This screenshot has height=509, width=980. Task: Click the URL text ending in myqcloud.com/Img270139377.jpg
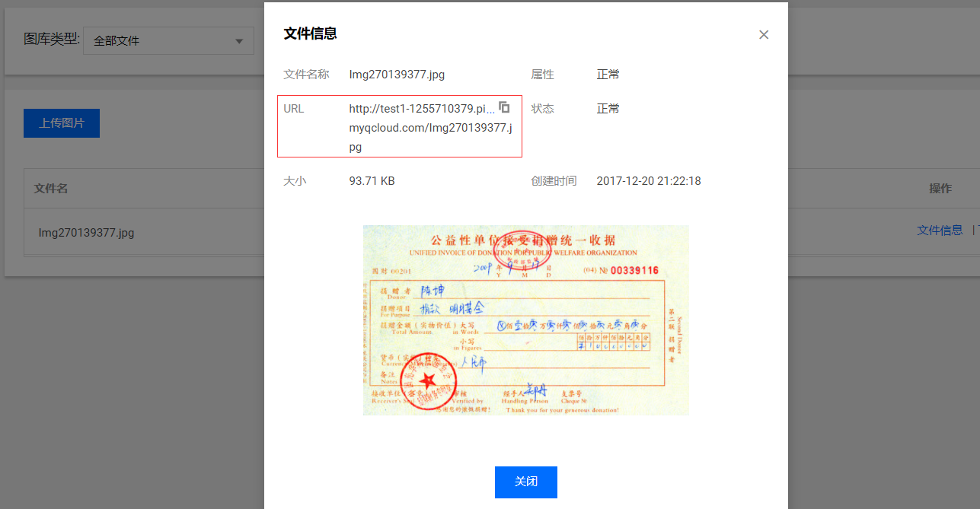coord(430,128)
